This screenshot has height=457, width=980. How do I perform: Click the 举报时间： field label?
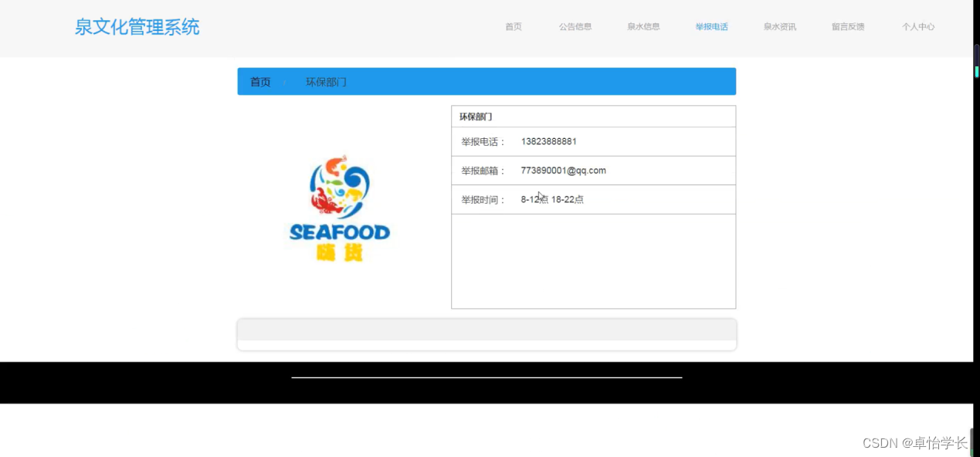[x=483, y=200]
